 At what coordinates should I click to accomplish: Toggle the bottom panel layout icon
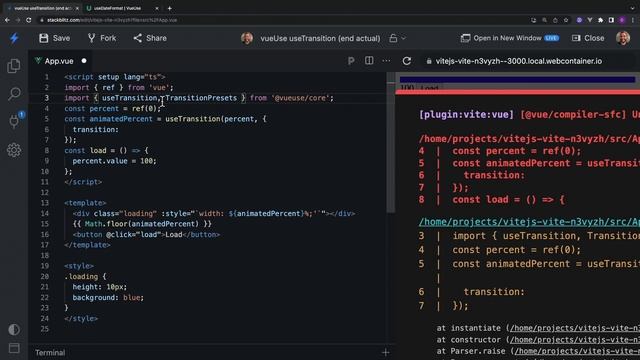(x=14, y=348)
